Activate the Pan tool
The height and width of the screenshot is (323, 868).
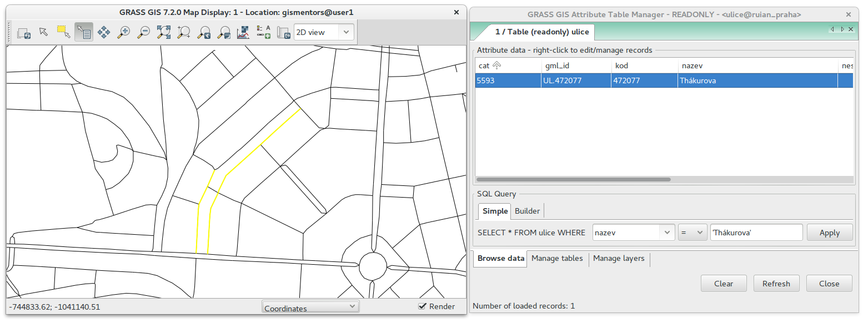pyautogui.click(x=104, y=33)
